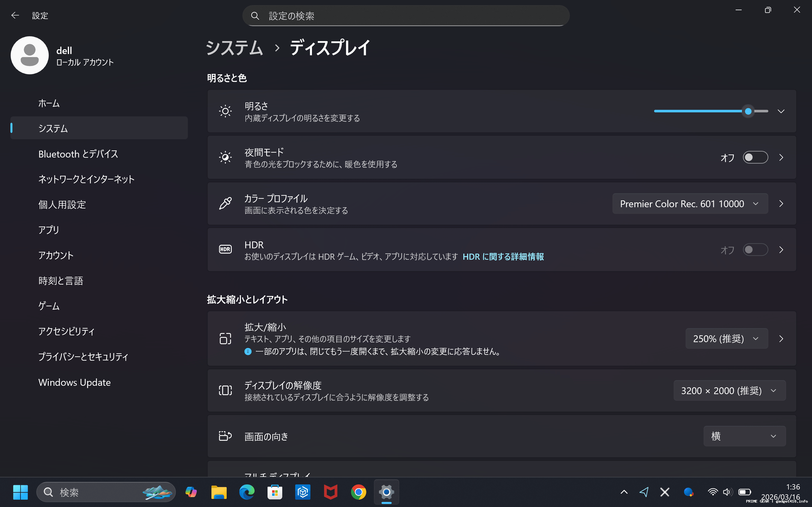Open Windows Update in the sidebar
Screen dimensions: 812x507
[x=74, y=382]
